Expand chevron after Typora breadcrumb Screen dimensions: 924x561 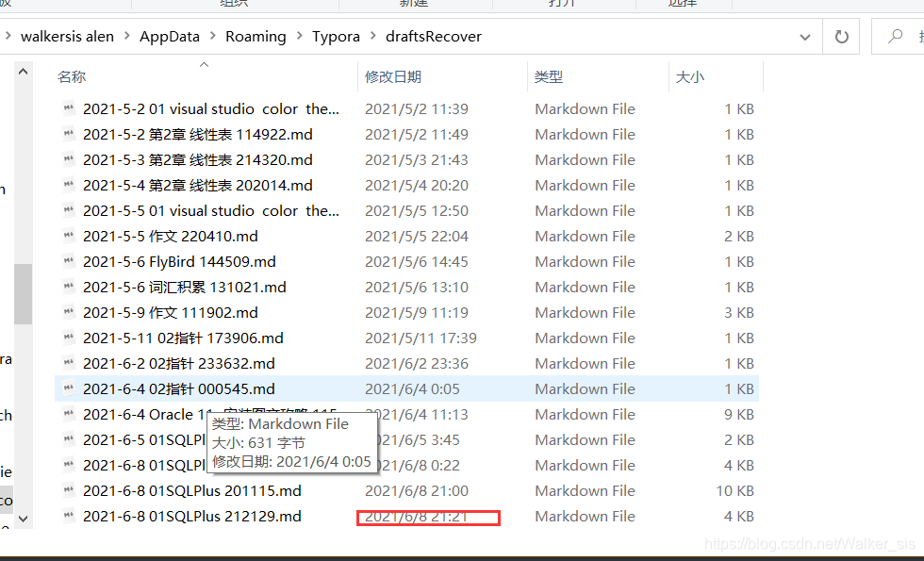click(373, 37)
